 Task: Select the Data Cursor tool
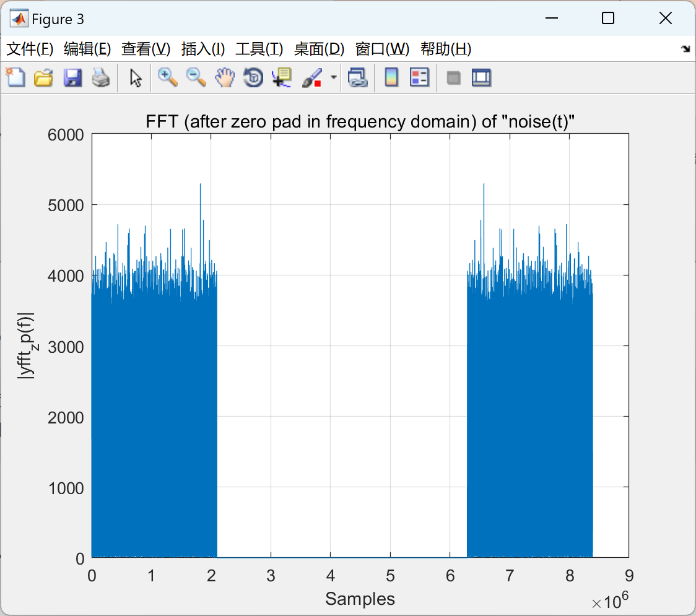tap(281, 77)
